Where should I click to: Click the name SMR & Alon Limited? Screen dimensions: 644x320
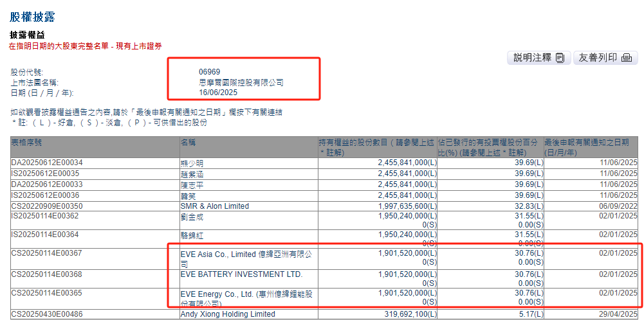click(215, 206)
